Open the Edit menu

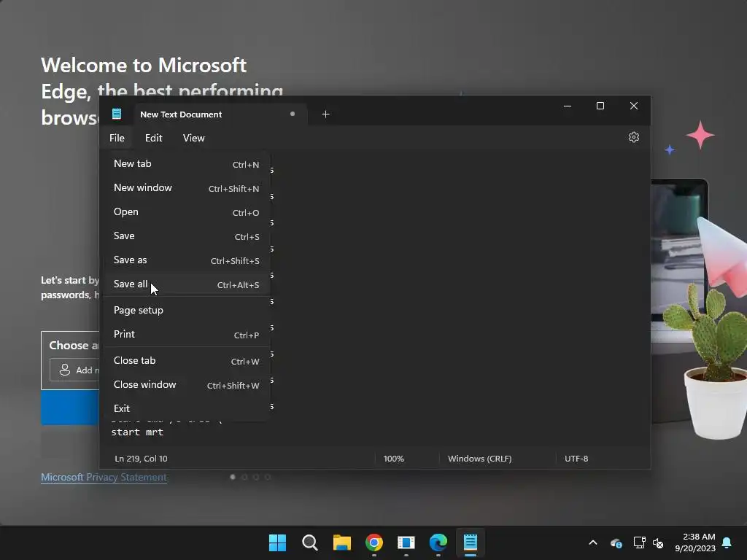(x=153, y=138)
